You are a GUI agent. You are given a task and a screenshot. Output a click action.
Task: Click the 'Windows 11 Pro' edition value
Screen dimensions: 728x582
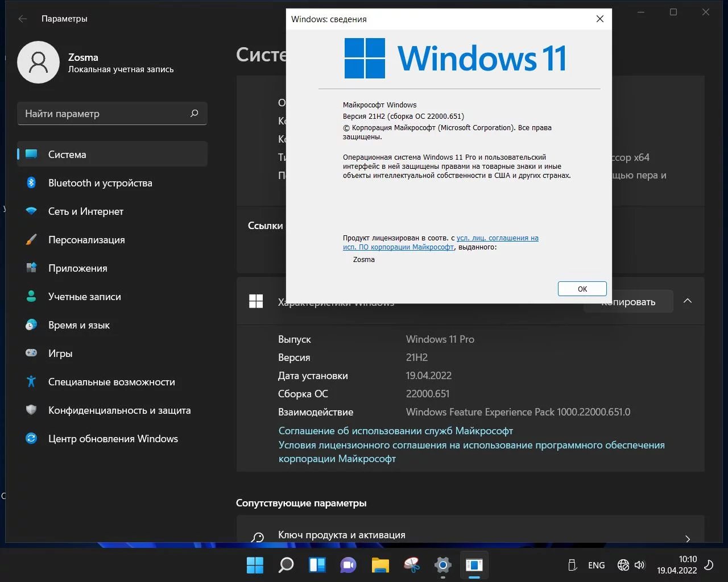click(x=440, y=339)
